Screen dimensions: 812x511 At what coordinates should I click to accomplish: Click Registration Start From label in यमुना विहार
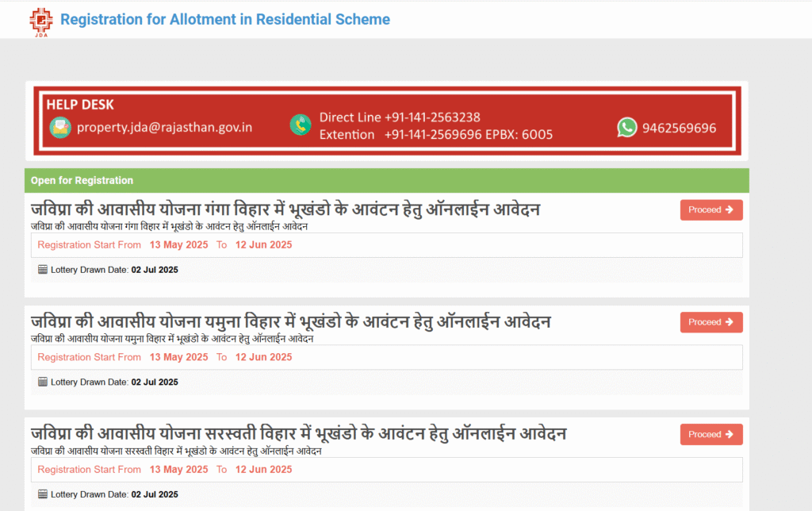[89, 357]
